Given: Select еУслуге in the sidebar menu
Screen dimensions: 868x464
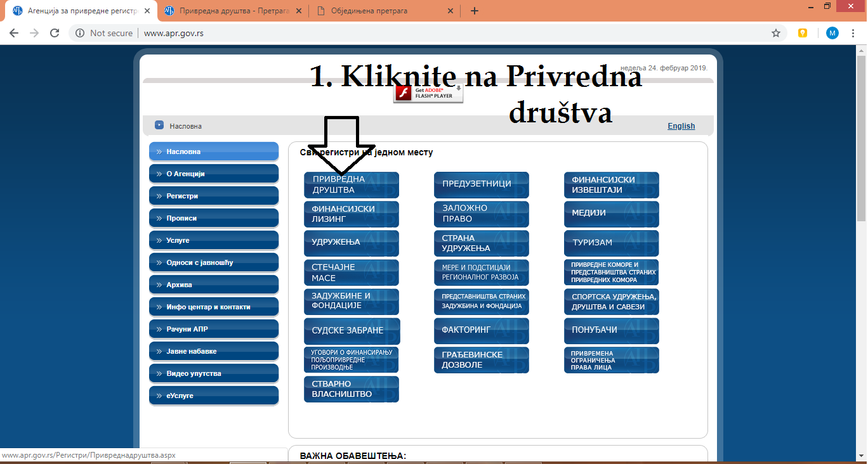Looking at the screenshot, I should 214,396.
